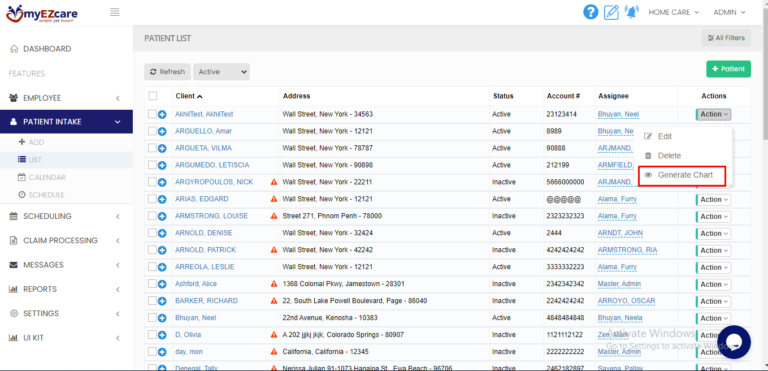Tick checkbox for ARGUELLO, Amar row
Viewport: 768px width, 371px height.
(152, 131)
